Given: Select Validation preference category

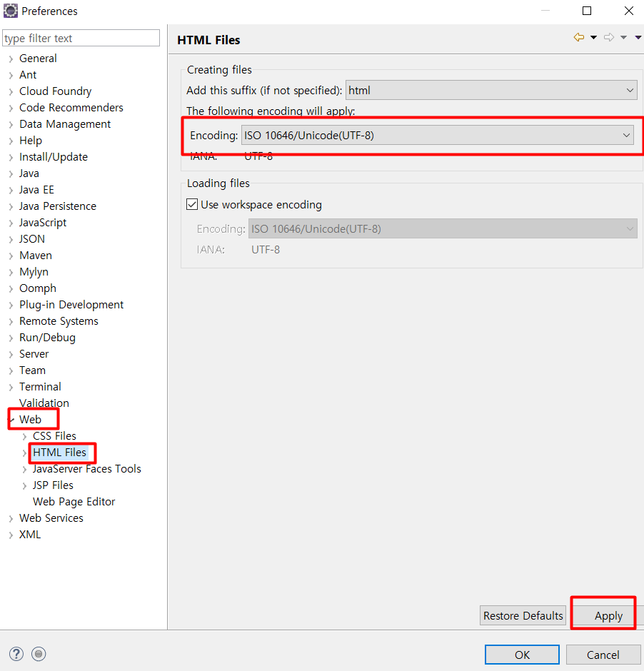Looking at the screenshot, I should click(x=44, y=403).
